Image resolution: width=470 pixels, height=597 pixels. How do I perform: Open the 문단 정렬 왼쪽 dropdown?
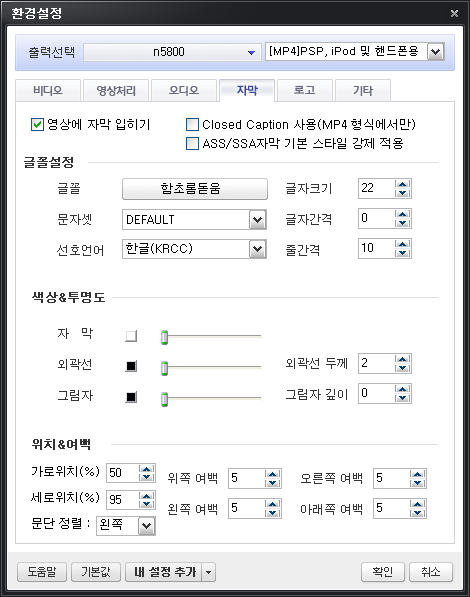coord(147,526)
